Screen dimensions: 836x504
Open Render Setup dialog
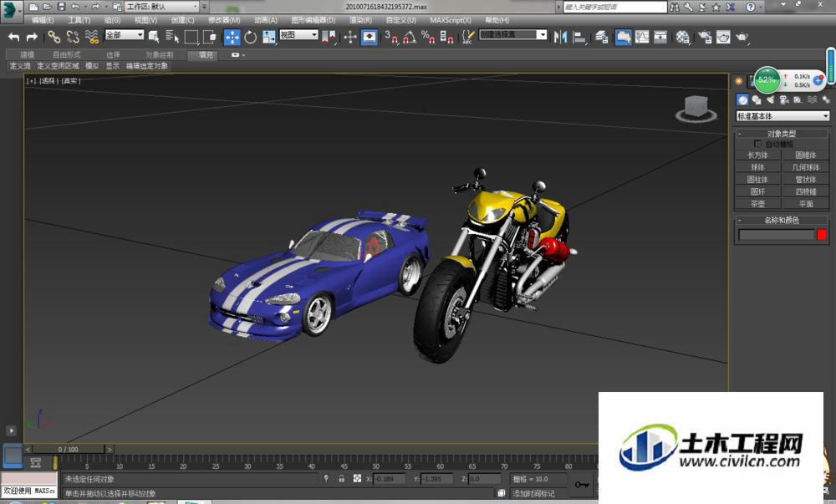(705, 37)
